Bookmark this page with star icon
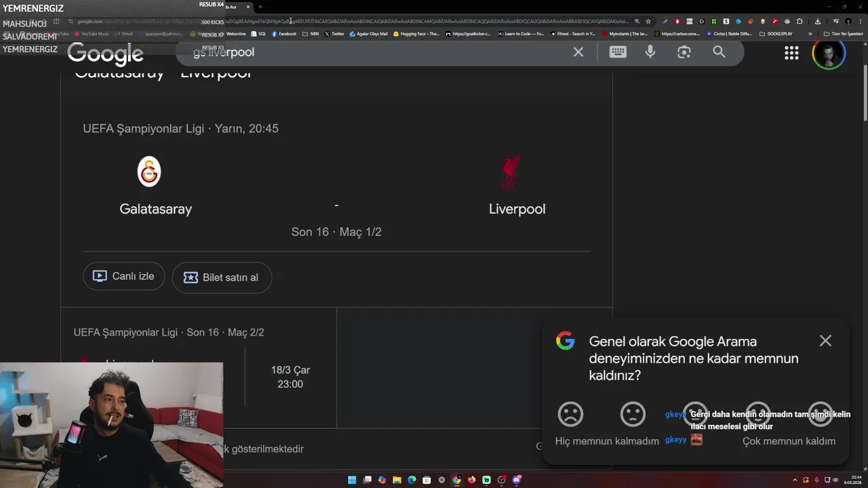The width and height of the screenshot is (868, 488). tap(648, 21)
